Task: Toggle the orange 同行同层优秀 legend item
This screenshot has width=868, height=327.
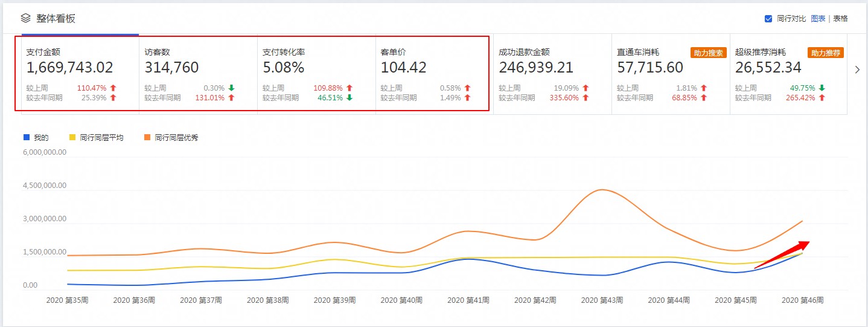Action: [x=172, y=138]
